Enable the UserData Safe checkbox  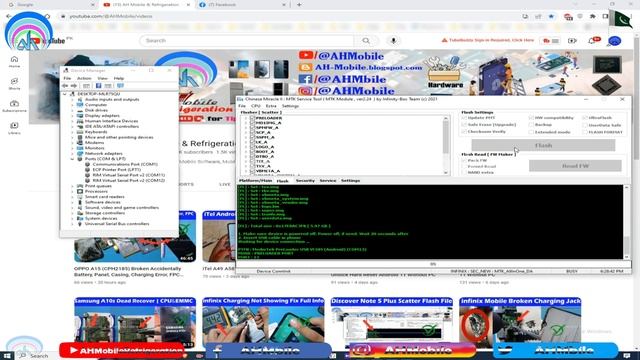point(585,125)
